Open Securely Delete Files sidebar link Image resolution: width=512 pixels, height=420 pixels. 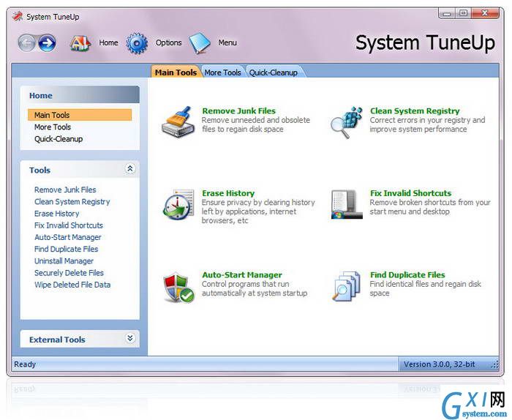(x=69, y=273)
